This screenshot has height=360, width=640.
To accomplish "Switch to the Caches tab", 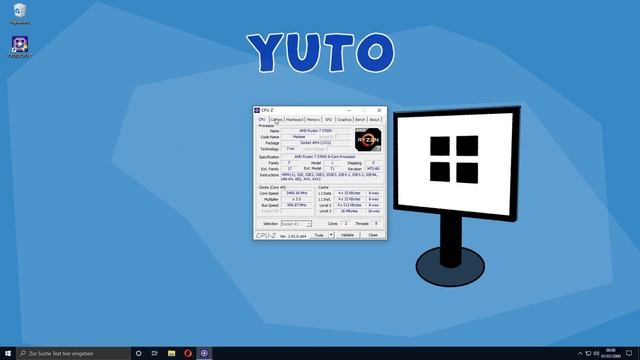I will (277, 120).
